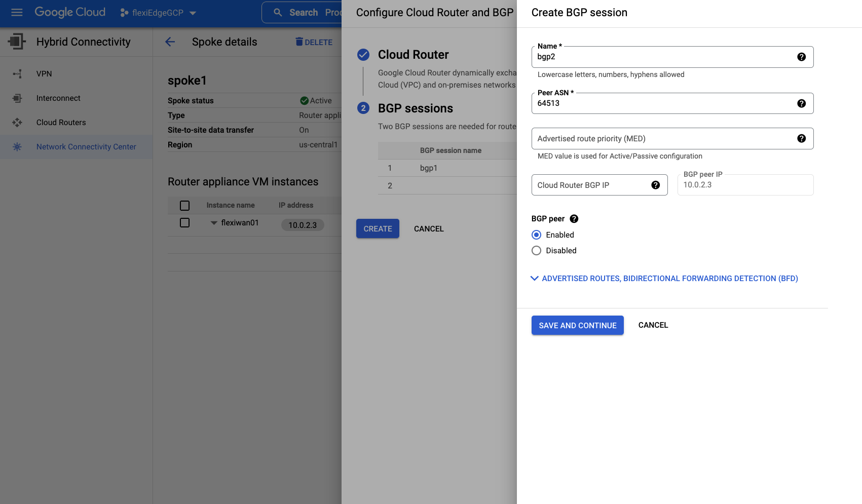Select the bgp1 session row
Image resolution: width=862 pixels, height=504 pixels.
[447, 168]
